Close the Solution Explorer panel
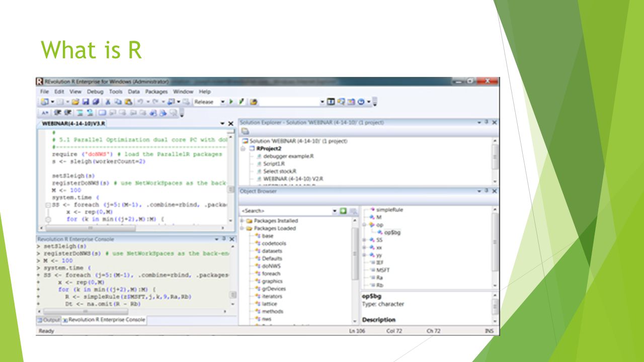The height and width of the screenshot is (362, 644). pyautogui.click(x=495, y=122)
